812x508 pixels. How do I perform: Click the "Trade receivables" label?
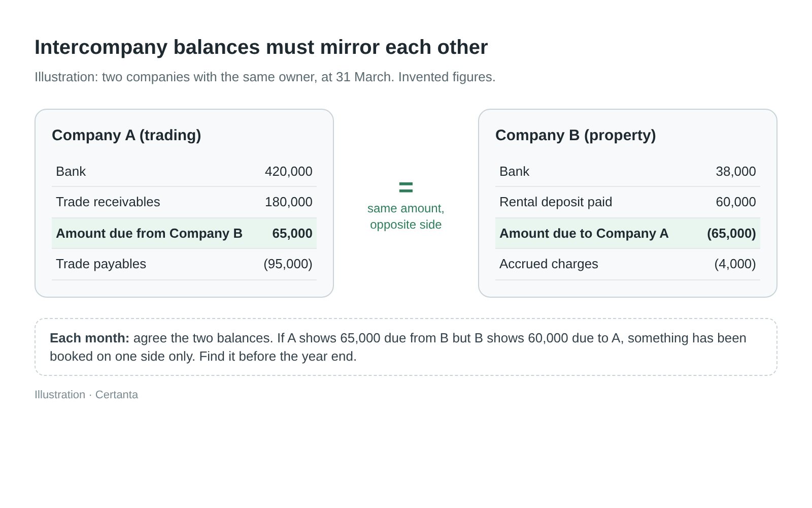point(108,202)
